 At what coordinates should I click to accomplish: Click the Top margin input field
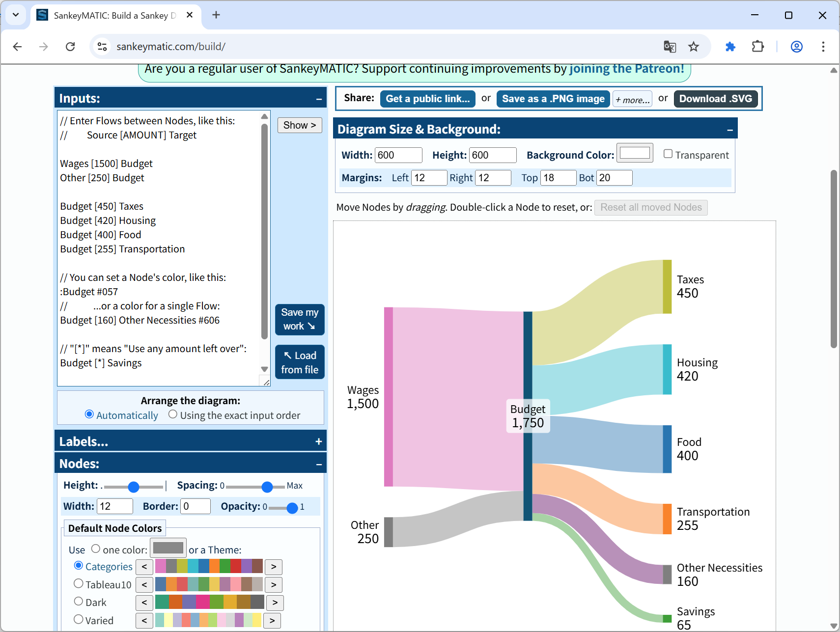[559, 178]
